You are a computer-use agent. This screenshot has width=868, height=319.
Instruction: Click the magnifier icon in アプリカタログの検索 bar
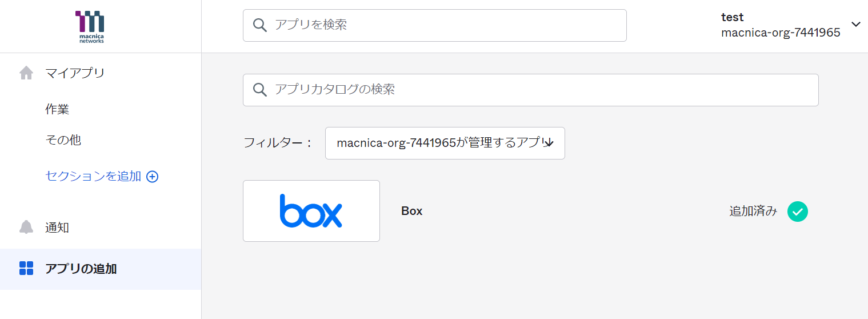click(x=260, y=90)
